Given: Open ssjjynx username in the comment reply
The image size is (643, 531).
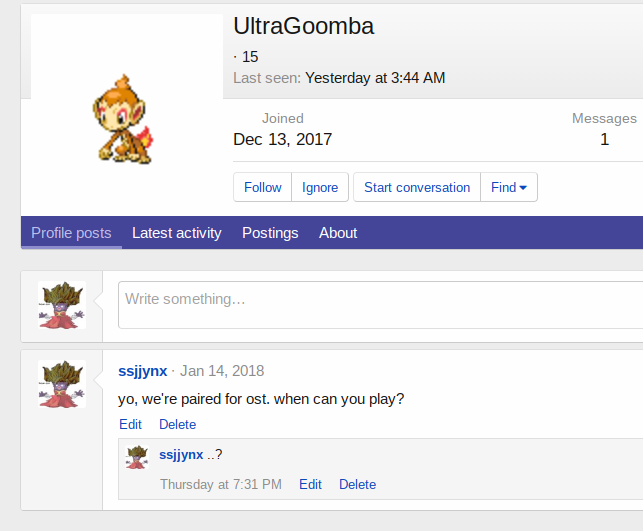Looking at the screenshot, I should pyautogui.click(x=181, y=455).
